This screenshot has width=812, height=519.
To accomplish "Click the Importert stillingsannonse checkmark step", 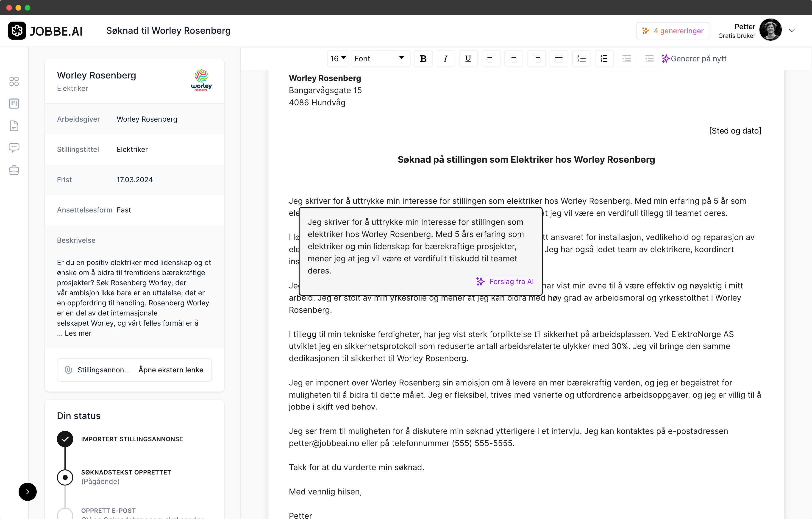I will click(x=65, y=439).
